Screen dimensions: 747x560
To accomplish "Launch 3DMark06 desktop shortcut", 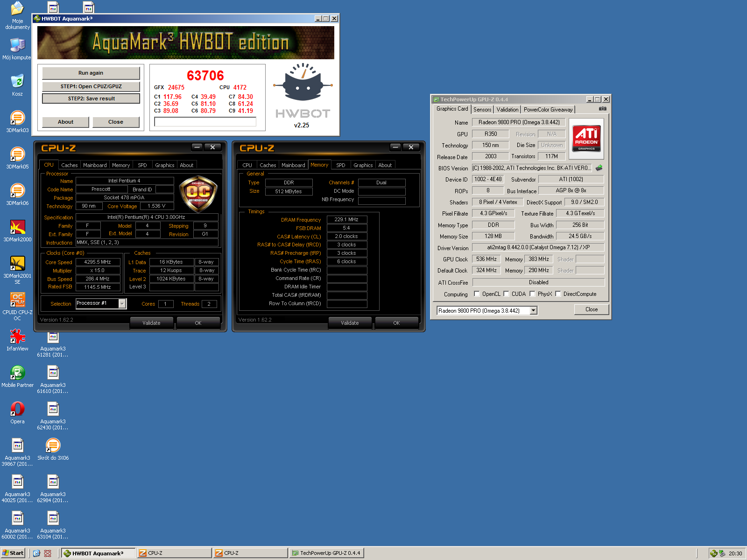I will click(x=17, y=194).
